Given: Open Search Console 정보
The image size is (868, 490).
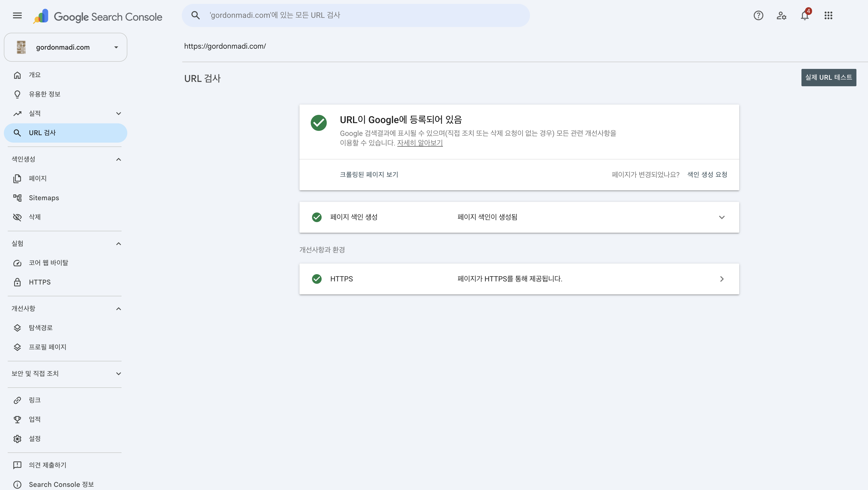Looking at the screenshot, I should 65,485.
